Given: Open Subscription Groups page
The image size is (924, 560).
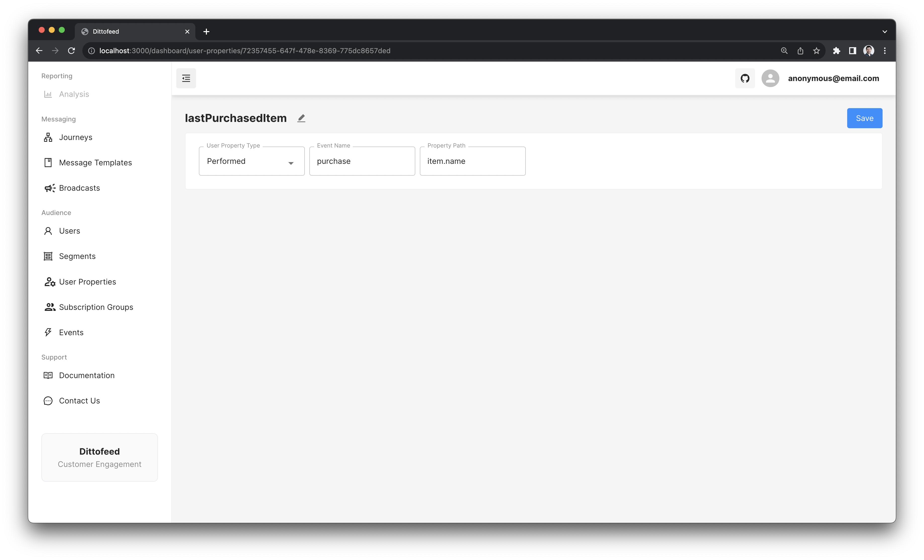Looking at the screenshot, I should pos(96,307).
